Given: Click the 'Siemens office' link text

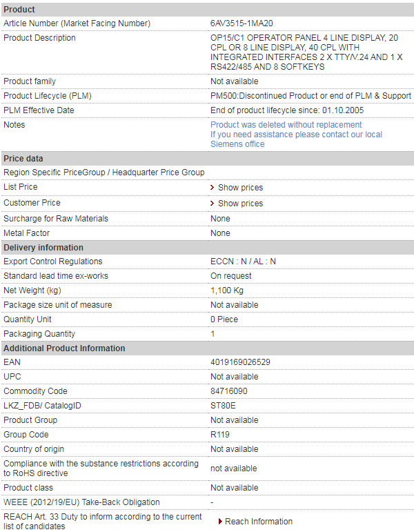Looking at the screenshot, I should coord(237,144).
